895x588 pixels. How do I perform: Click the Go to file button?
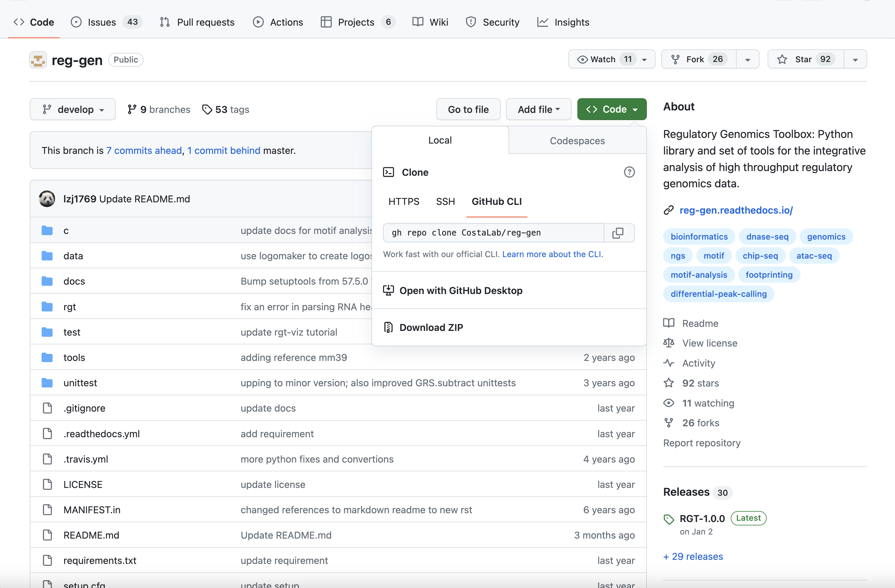468,109
